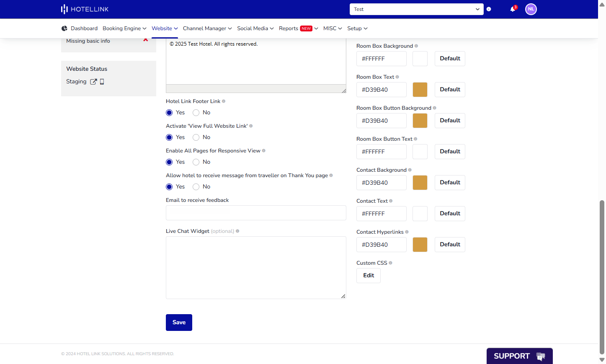
Task: Reset Contact Background to Default
Action: pos(450,183)
